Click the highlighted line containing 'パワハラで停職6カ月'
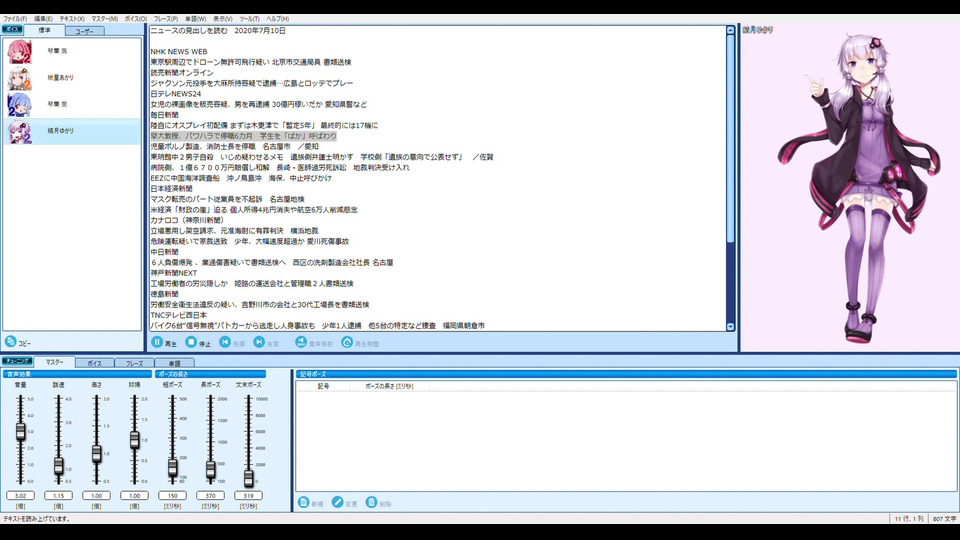This screenshot has width=960, height=540. click(x=244, y=136)
